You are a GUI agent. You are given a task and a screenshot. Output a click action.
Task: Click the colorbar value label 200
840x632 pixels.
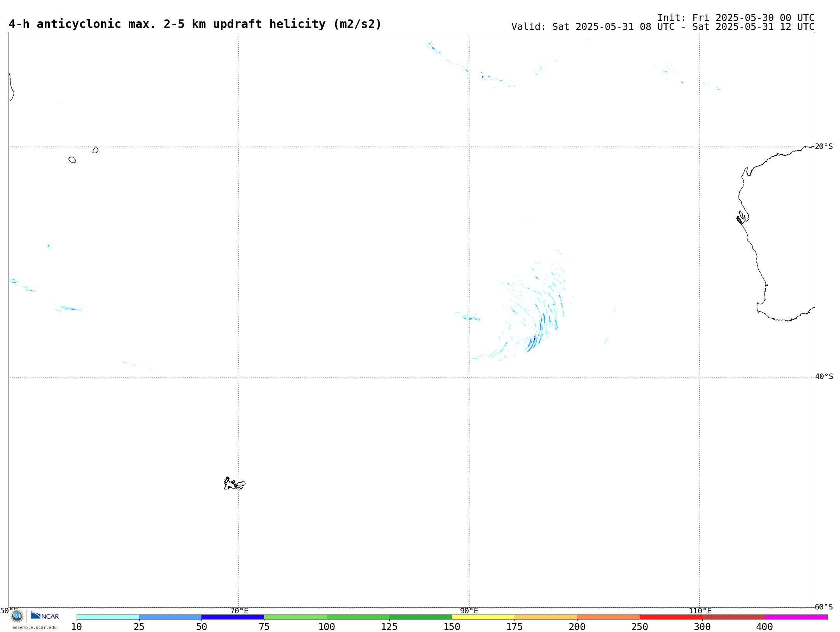tap(577, 627)
